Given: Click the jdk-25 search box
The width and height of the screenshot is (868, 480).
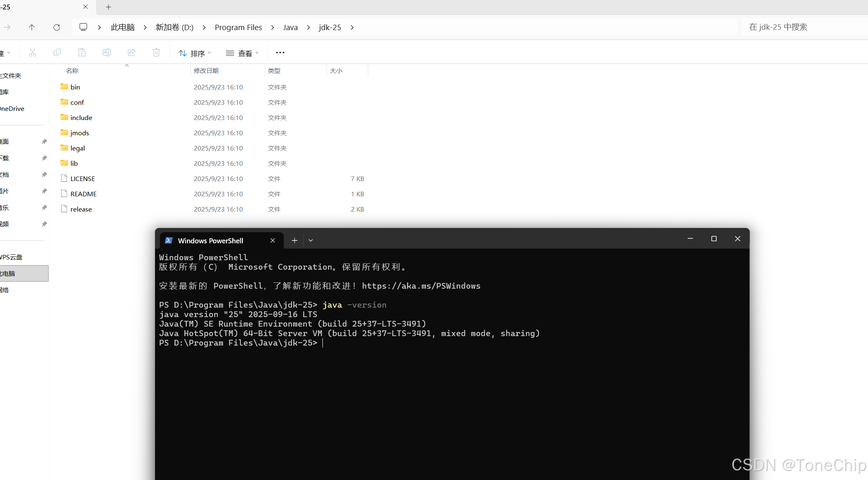Looking at the screenshot, I should click(804, 27).
